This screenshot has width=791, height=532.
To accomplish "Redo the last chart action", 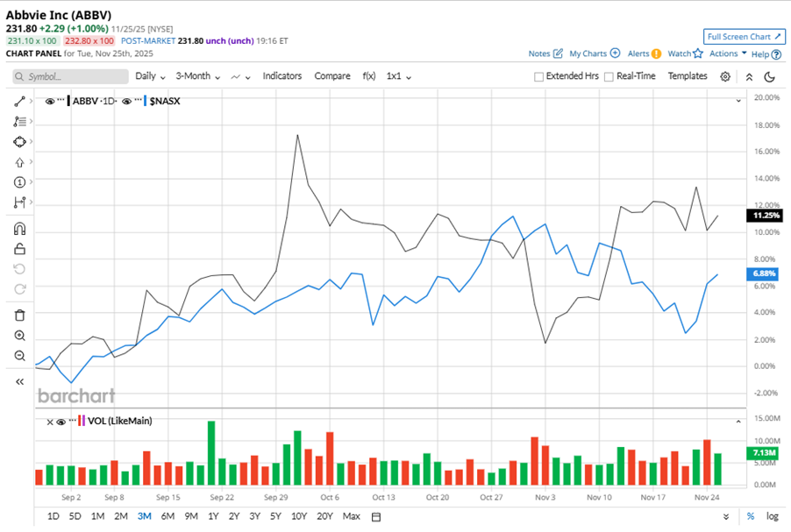I will tap(19, 289).
